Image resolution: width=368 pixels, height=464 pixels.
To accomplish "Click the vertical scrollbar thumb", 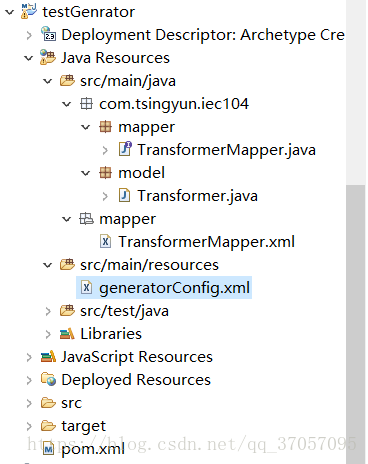I will pyautogui.click(x=356, y=324).
